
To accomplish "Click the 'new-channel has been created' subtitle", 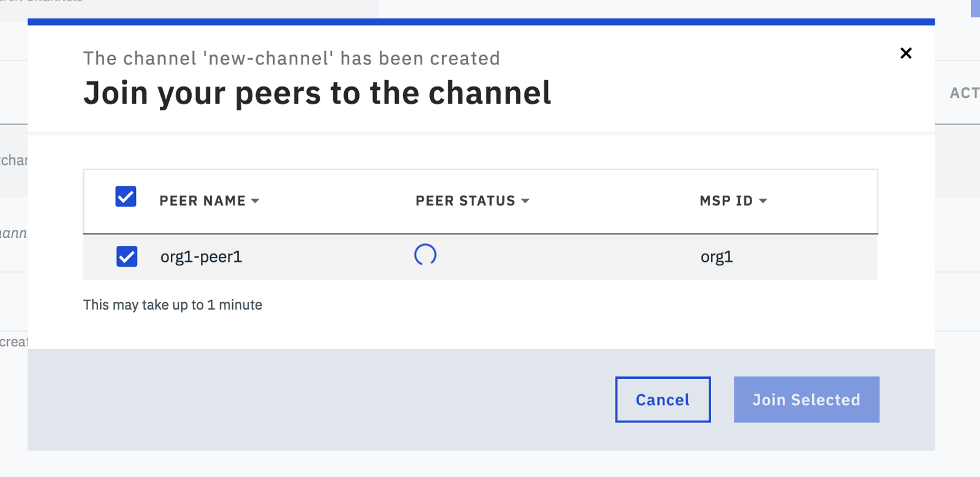I will [x=292, y=58].
